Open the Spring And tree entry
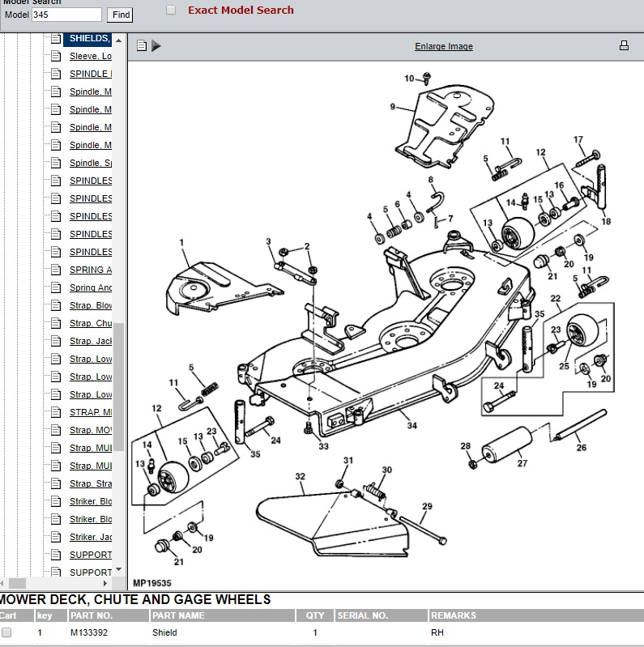Viewport: 644px width, 647px height. [x=91, y=287]
